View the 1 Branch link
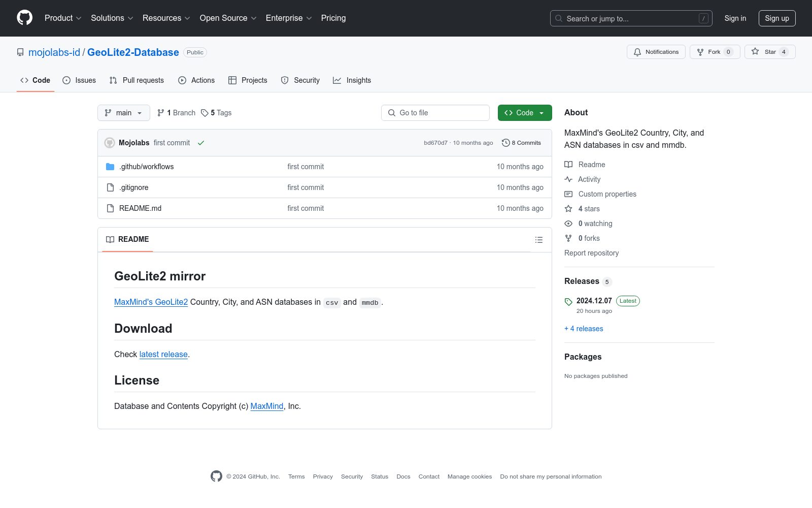The width and height of the screenshot is (812, 508). (176, 113)
